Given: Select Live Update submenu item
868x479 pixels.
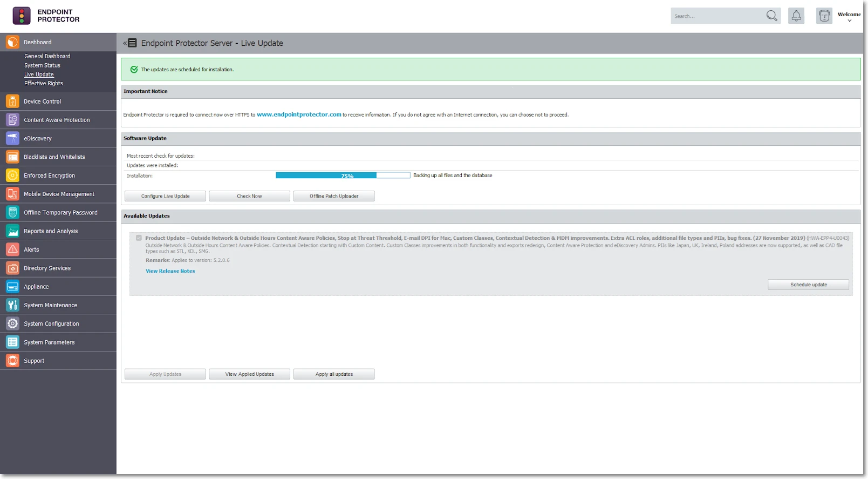Looking at the screenshot, I should pyautogui.click(x=39, y=75).
